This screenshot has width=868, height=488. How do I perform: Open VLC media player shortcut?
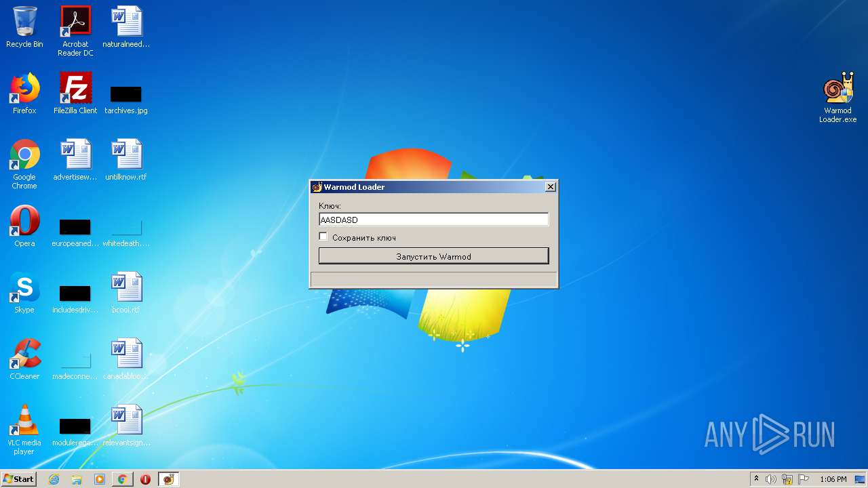tap(24, 430)
